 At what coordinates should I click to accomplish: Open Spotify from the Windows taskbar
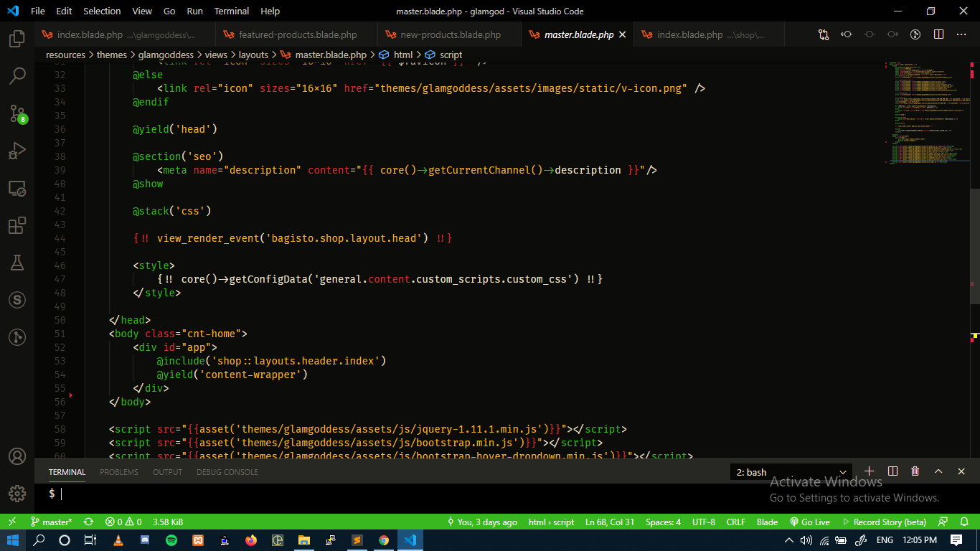click(171, 540)
